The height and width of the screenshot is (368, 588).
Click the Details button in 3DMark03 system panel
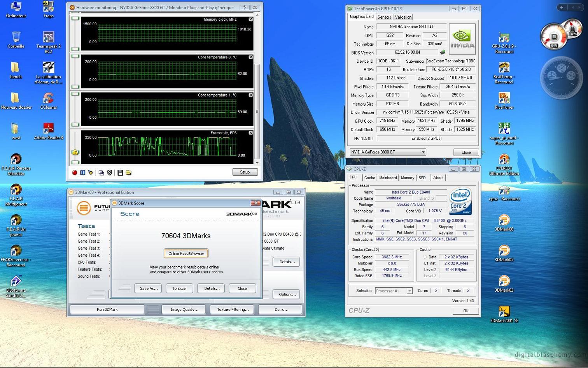(287, 262)
